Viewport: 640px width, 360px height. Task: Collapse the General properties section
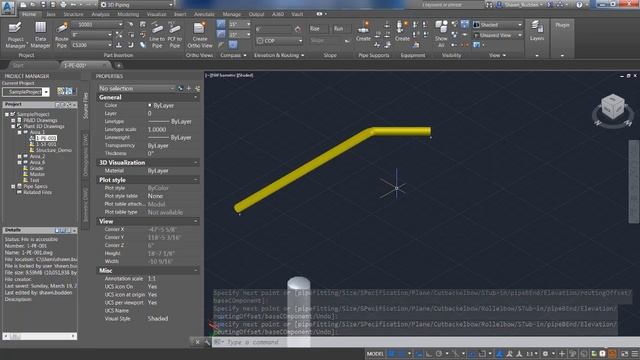(x=196, y=97)
